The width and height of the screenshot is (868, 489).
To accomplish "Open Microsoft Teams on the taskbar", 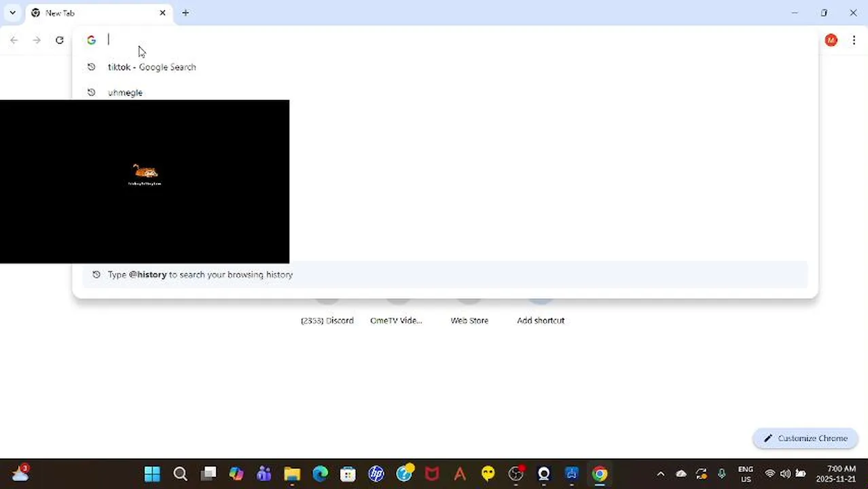I will click(264, 473).
